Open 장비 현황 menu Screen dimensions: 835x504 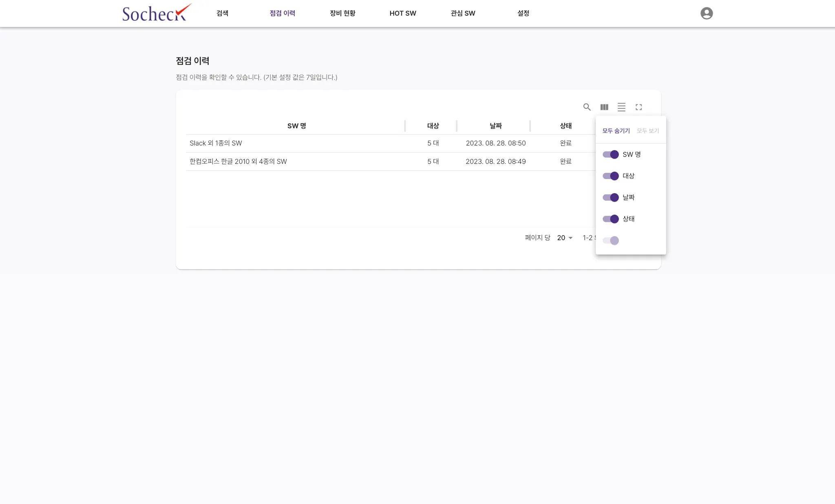[x=342, y=13]
